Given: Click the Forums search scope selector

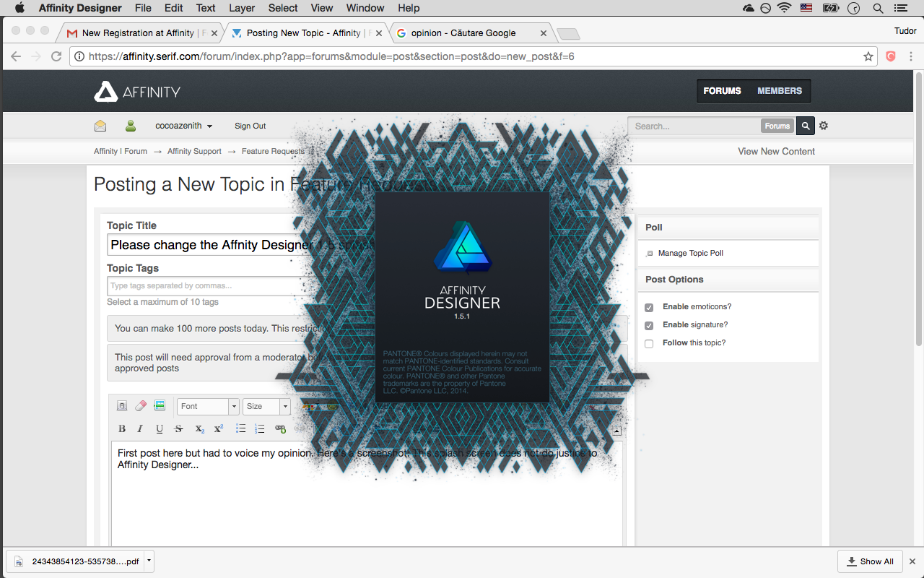Looking at the screenshot, I should point(777,126).
